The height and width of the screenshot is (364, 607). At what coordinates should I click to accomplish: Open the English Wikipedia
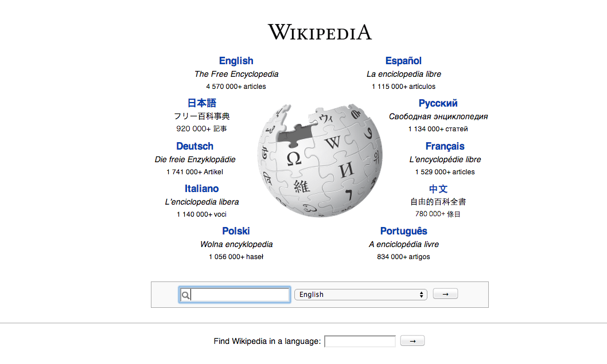(236, 60)
